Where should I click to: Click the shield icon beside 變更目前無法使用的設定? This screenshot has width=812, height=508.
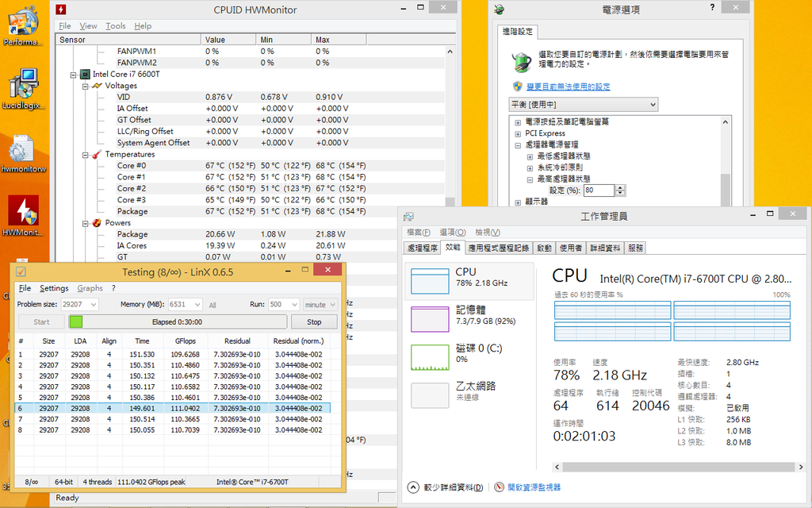pyautogui.click(x=517, y=87)
